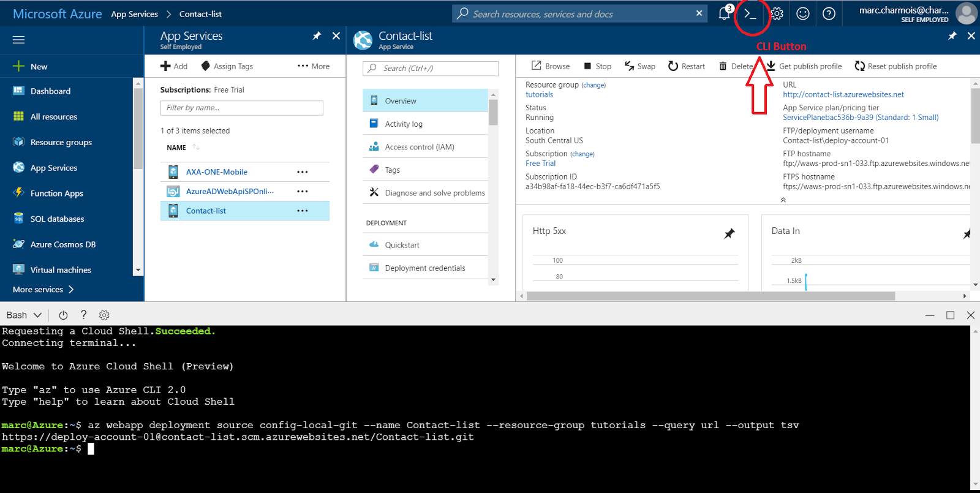Click the tutorials resource group link

(539, 94)
